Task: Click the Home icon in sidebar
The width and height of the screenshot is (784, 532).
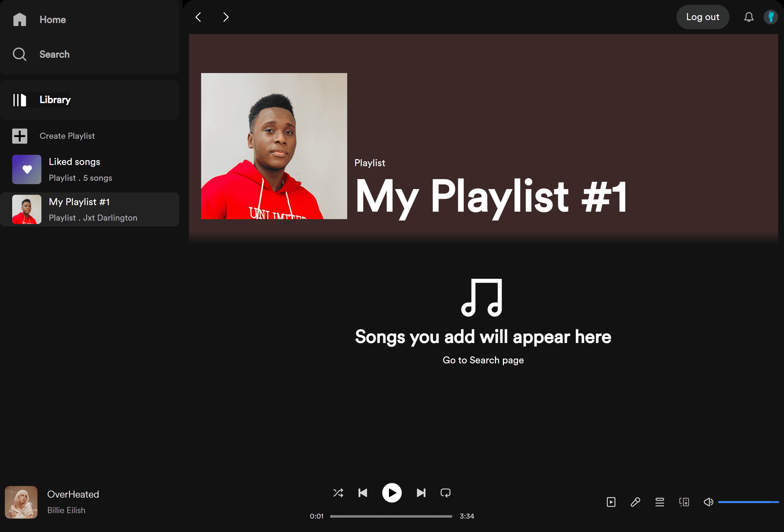Action: tap(19, 19)
